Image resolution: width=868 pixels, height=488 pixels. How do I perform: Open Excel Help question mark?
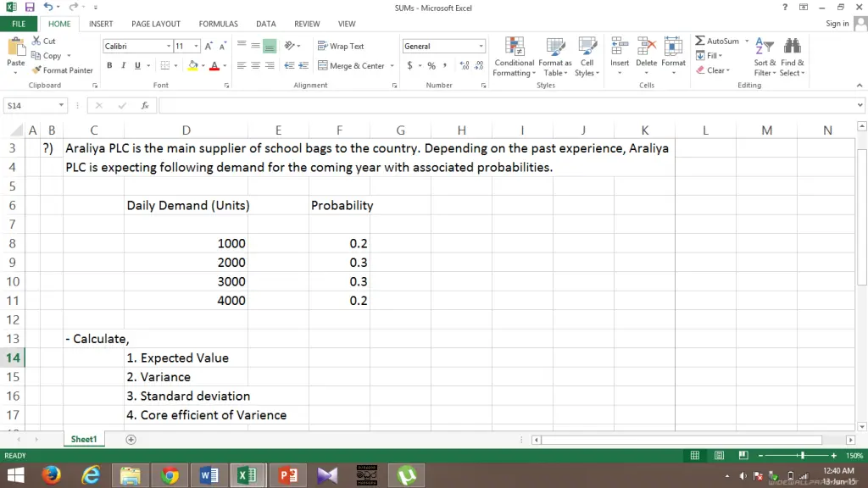point(785,7)
